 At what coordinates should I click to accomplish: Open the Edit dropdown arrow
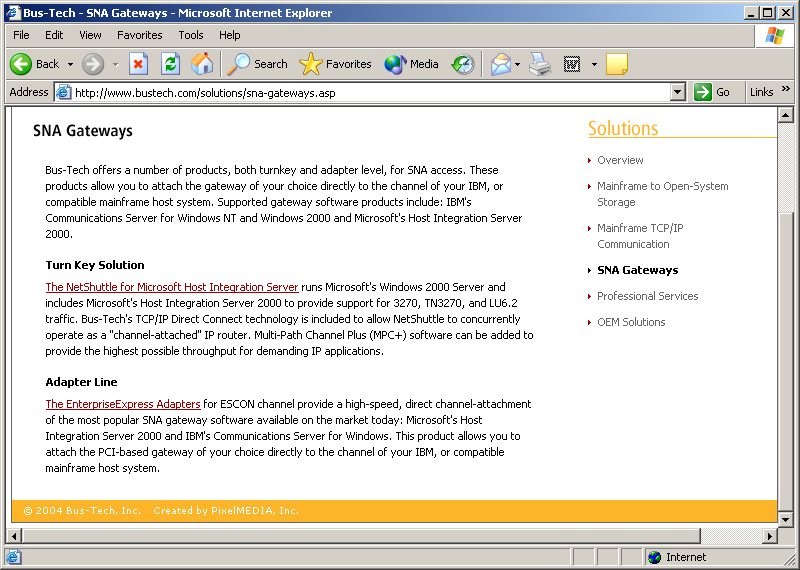coord(594,64)
